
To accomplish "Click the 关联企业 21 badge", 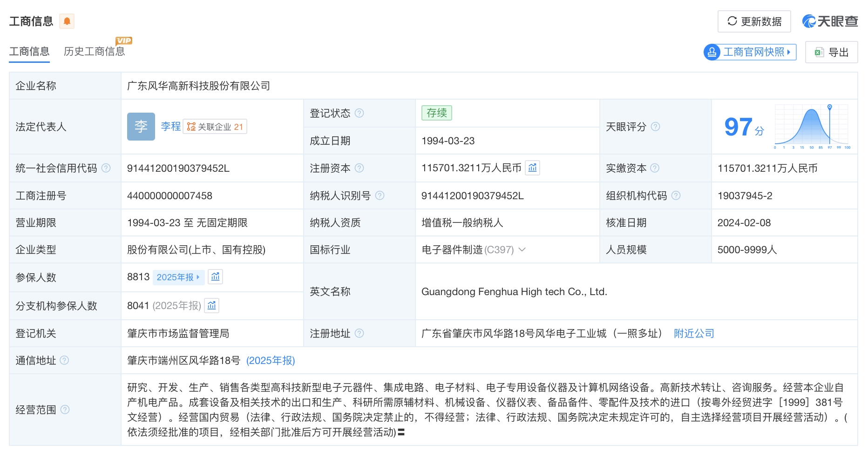I will pyautogui.click(x=215, y=127).
